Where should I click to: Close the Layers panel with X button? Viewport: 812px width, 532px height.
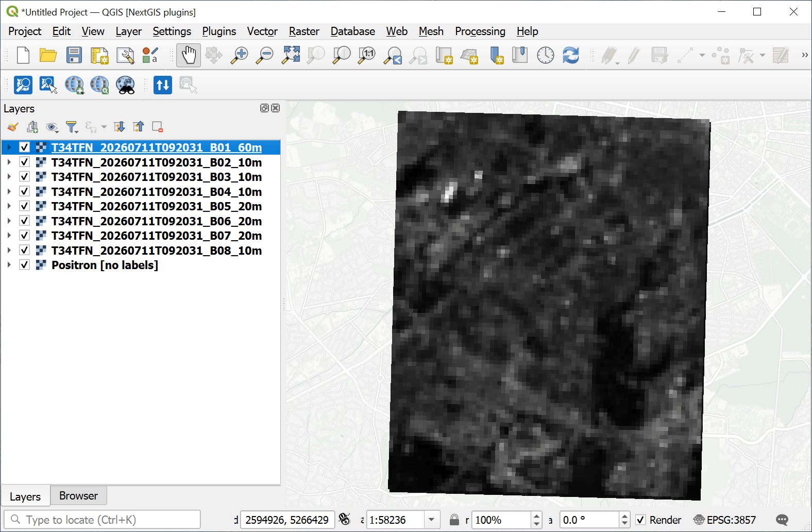(x=276, y=108)
